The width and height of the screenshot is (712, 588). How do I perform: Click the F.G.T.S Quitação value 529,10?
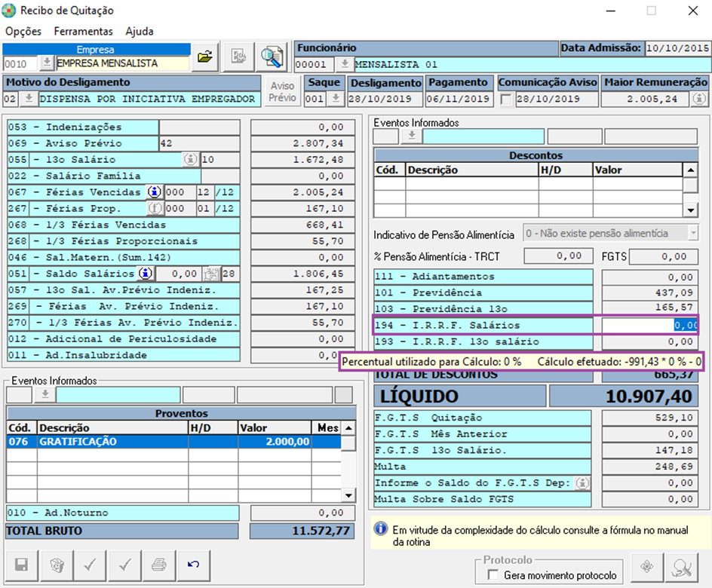click(649, 418)
